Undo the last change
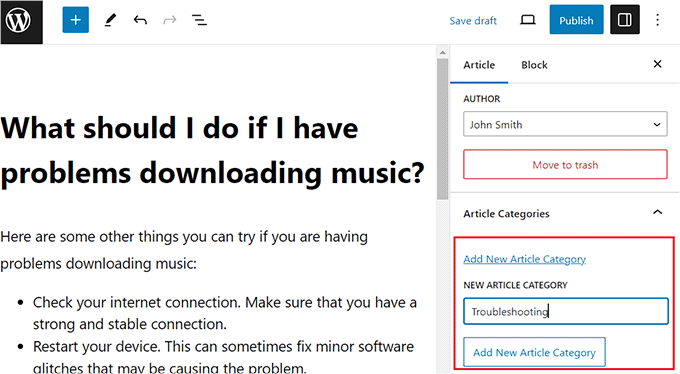 tap(140, 20)
